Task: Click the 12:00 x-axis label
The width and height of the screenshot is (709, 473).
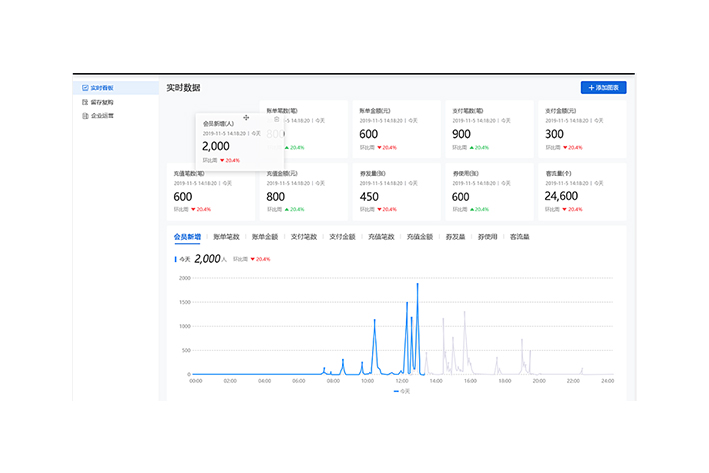Action: 402,381
